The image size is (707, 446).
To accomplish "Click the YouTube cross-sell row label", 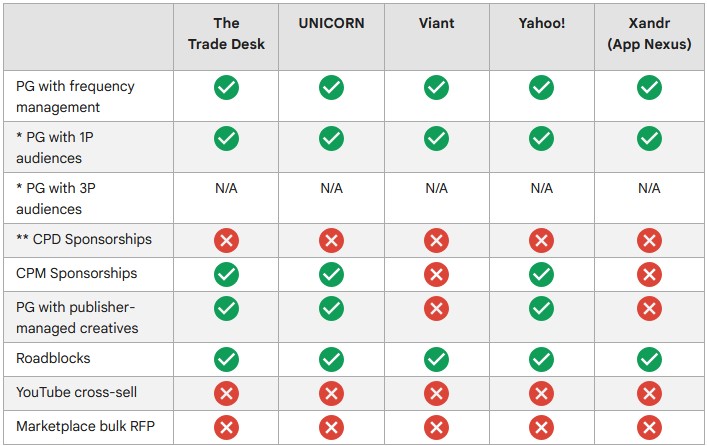I will (x=76, y=392).
